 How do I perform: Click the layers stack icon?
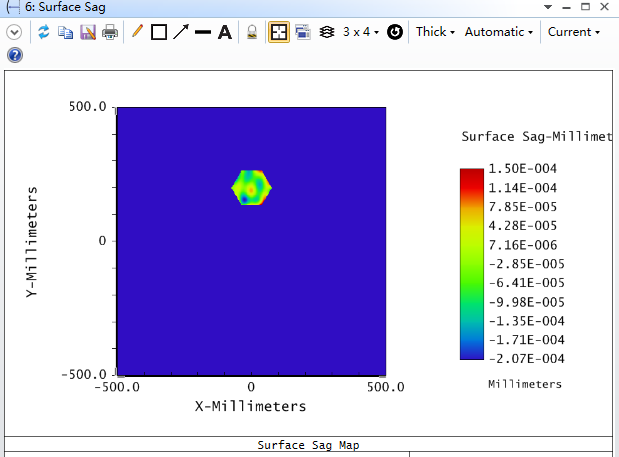point(326,32)
